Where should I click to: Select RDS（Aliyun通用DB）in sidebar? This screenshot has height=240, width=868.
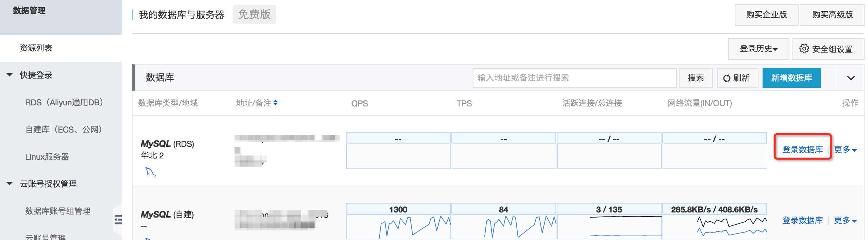pyautogui.click(x=64, y=102)
